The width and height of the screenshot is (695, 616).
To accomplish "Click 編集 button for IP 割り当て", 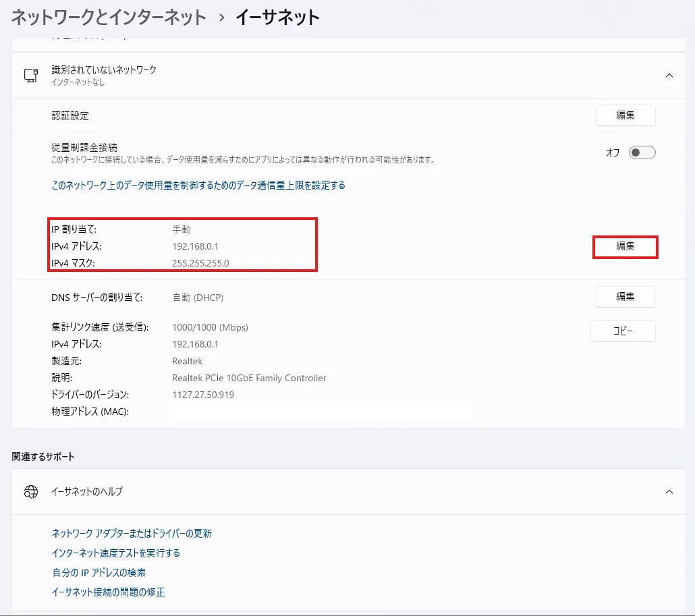I will coord(625,246).
